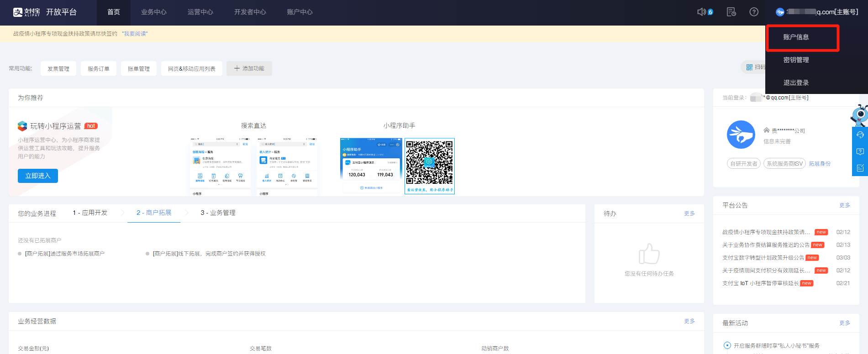Click the 拓展身份 link

coord(820,164)
